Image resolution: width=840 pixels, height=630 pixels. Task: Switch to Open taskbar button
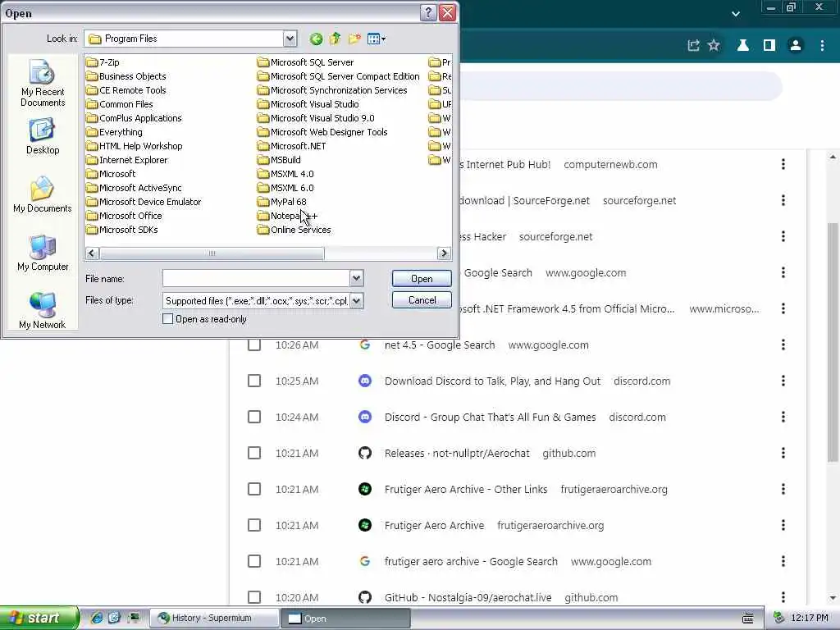coord(345,619)
